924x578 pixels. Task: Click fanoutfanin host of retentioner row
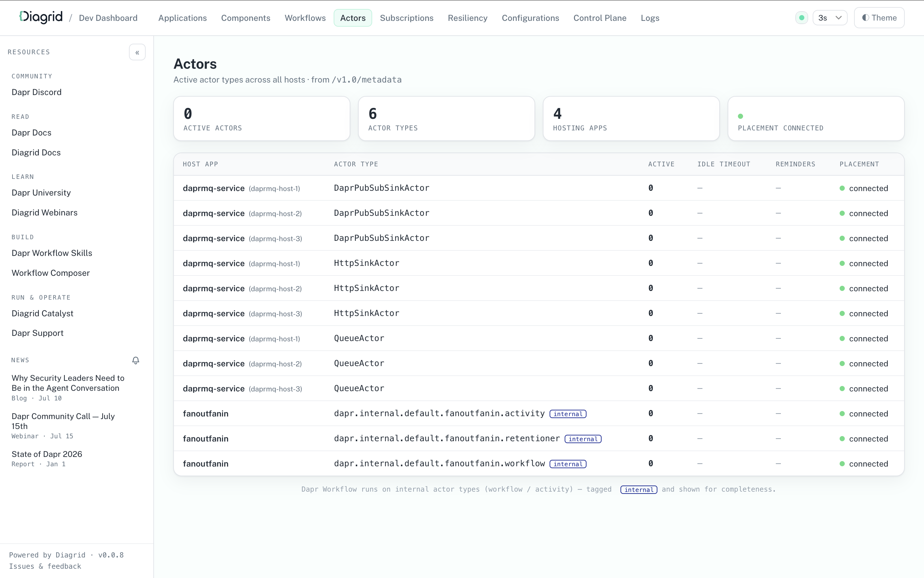click(205, 438)
